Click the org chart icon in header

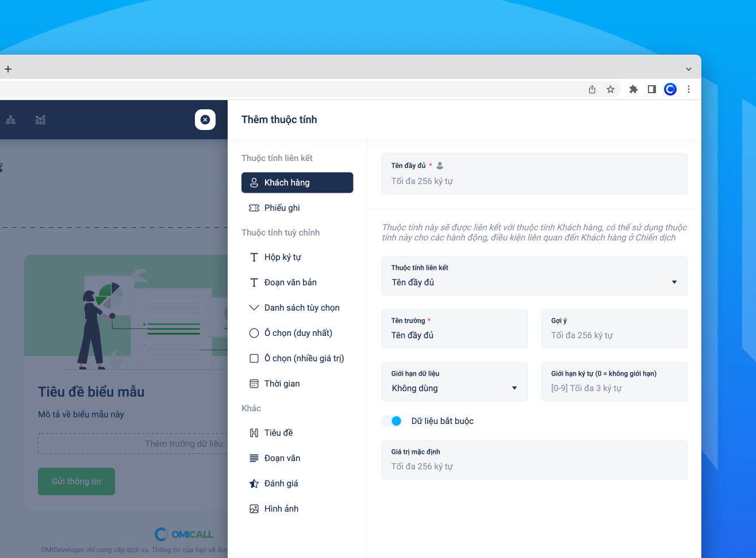point(10,120)
